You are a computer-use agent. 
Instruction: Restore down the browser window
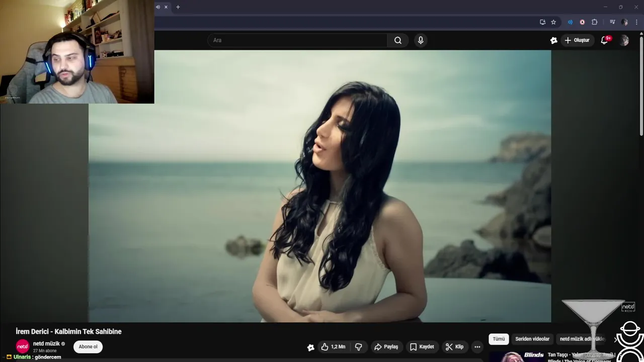[x=621, y=7]
